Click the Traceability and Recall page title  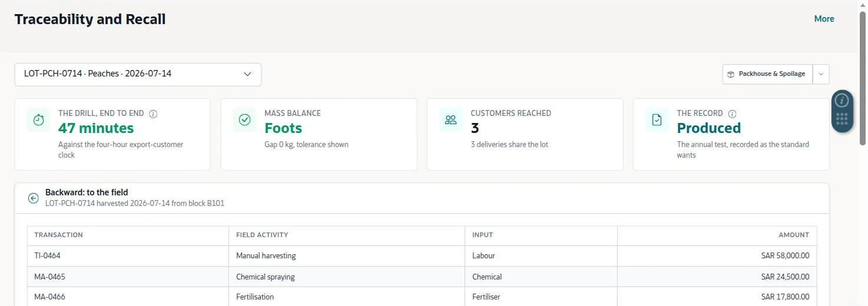(90, 19)
